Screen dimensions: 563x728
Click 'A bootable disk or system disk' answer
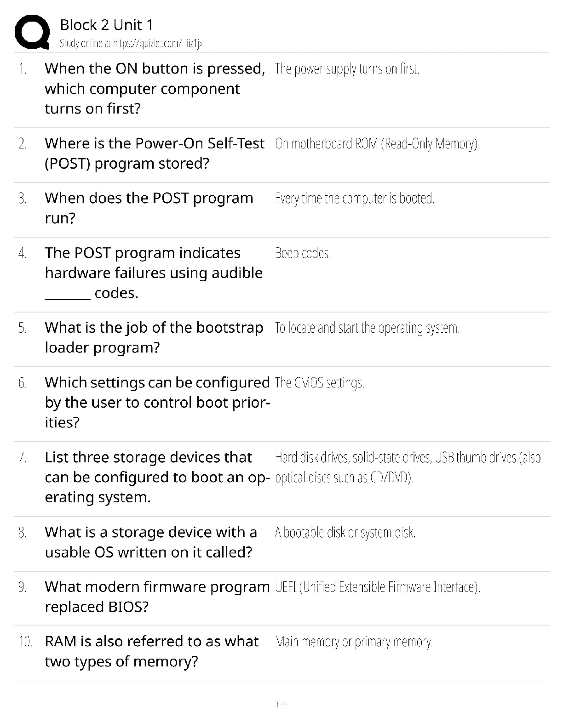(345, 532)
